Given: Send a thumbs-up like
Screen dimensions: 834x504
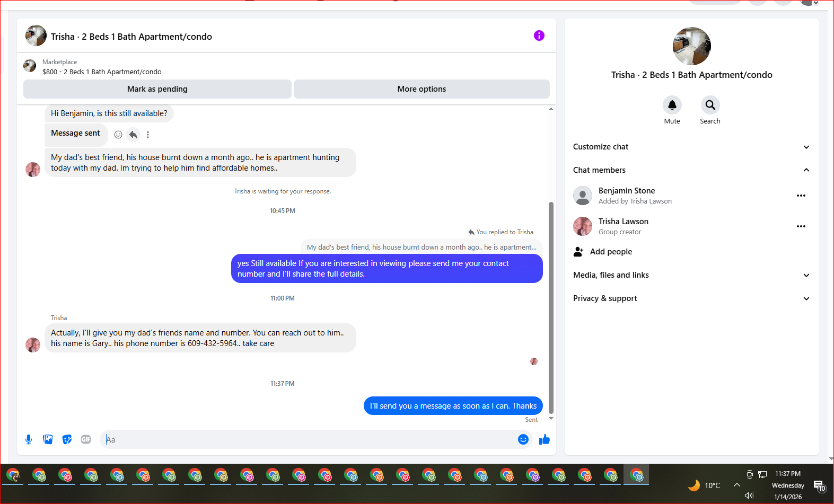Looking at the screenshot, I should pos(544,439).
